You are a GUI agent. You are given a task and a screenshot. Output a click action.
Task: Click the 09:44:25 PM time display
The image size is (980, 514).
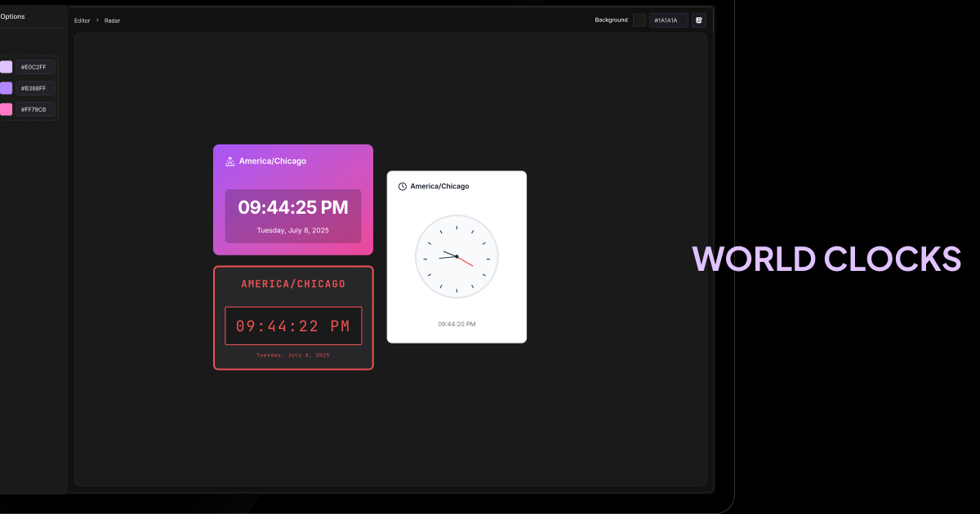293,207
